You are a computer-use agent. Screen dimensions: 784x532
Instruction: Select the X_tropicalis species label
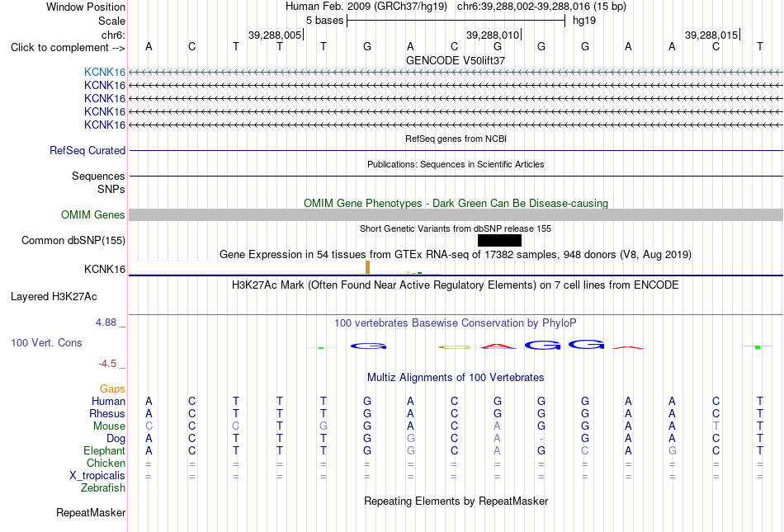tap(97, 476)
